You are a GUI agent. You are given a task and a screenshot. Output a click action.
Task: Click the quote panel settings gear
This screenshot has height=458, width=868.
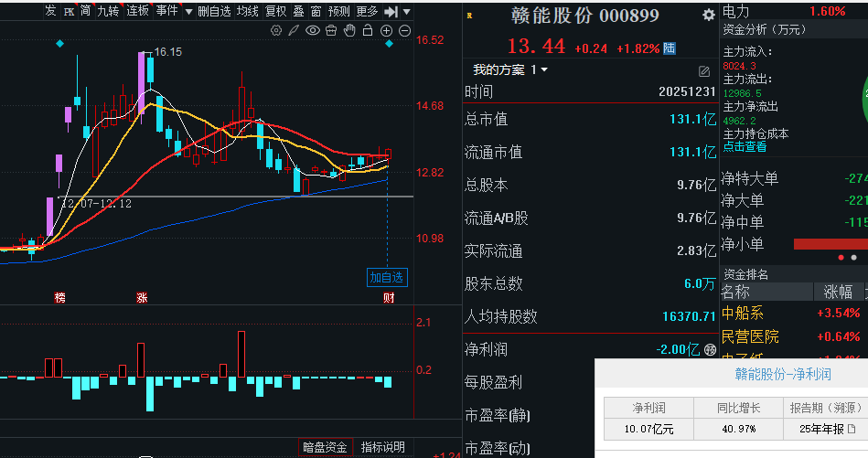pos(708,16)
